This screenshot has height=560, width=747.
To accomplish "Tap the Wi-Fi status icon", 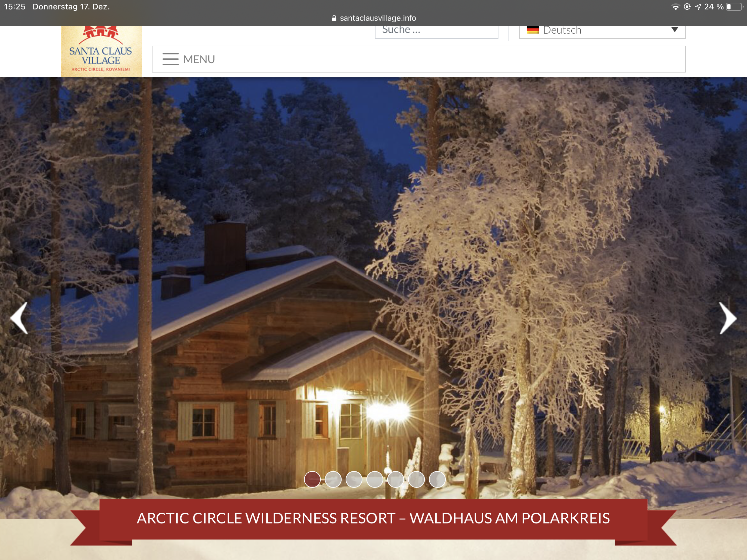I will [675, 7].
